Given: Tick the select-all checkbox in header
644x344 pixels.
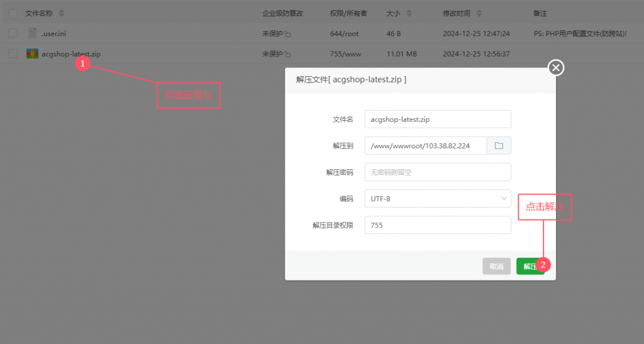Looking at the screenshot, I should [x=13, y=13].
